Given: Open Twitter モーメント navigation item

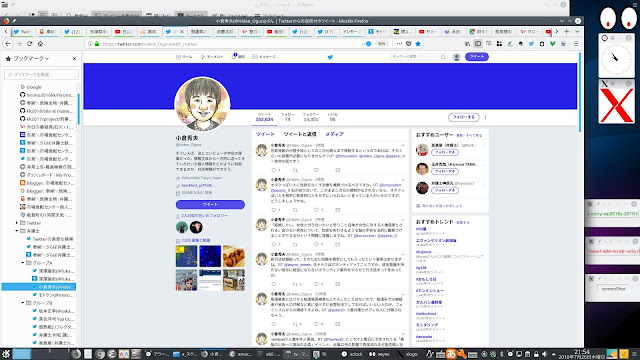Looking at the screenshot, I should point(212,57).
